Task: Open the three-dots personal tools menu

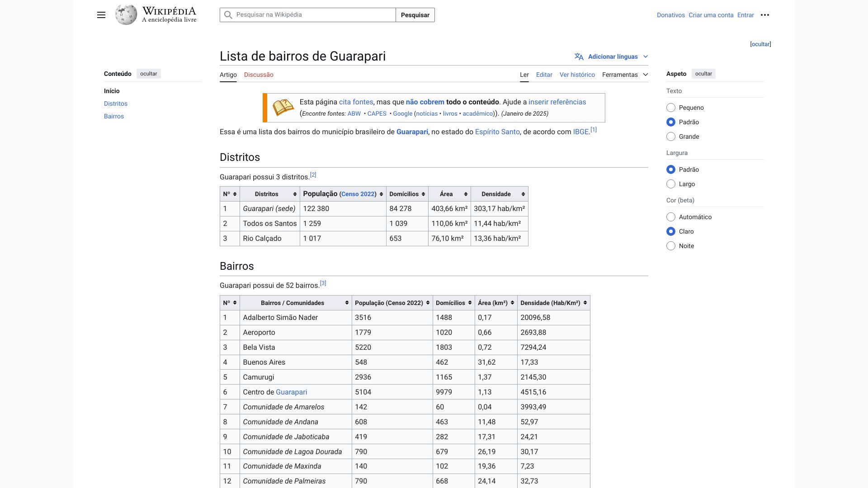Action: click(765, 15)
